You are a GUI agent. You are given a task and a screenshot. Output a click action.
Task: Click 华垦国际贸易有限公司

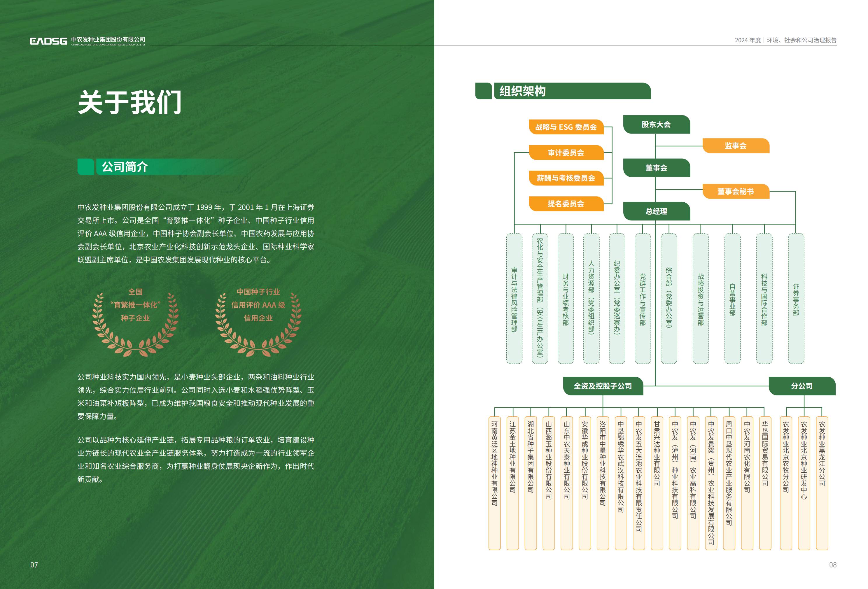(x=765, y=483)
